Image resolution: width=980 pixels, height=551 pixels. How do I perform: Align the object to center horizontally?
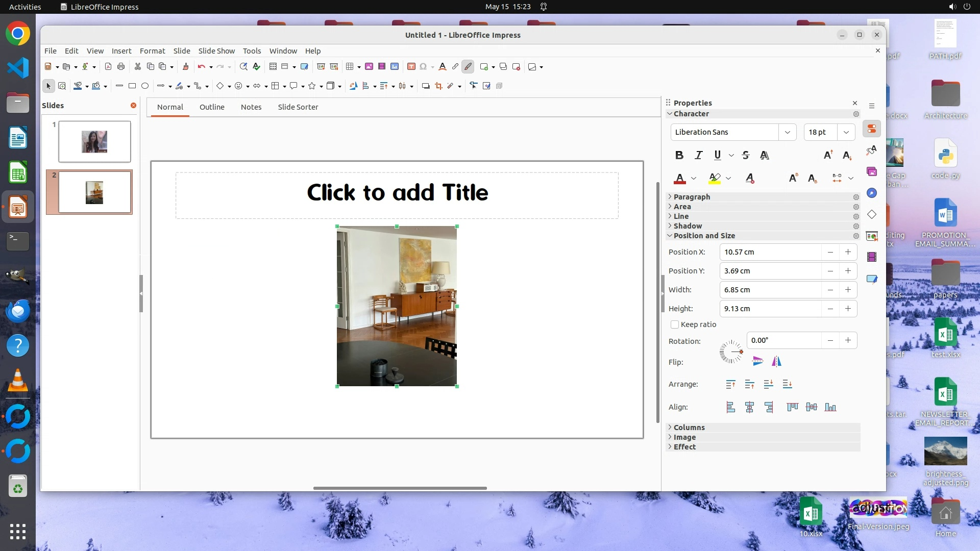pos(749,407)
